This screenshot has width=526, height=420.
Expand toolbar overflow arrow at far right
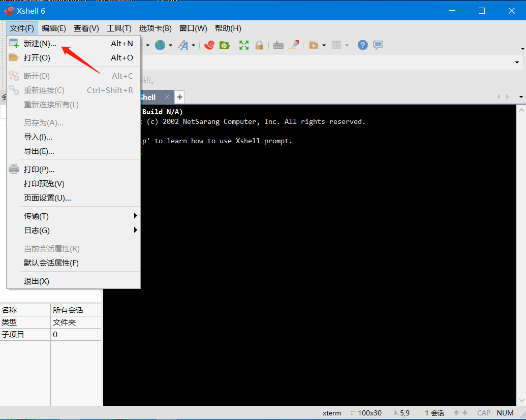pyautogui.click(x=522, y=49)
